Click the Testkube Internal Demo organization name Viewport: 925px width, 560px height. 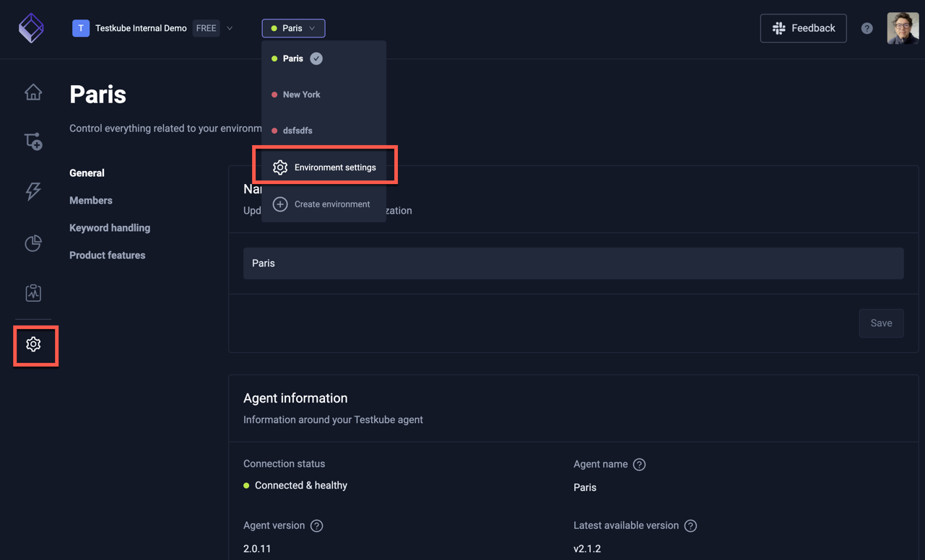(x=141, y=28)
